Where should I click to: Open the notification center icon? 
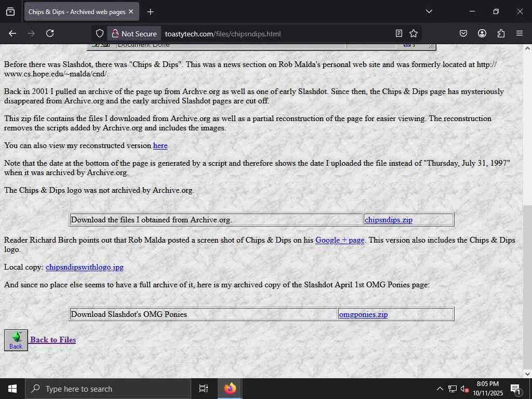point(515,389)
